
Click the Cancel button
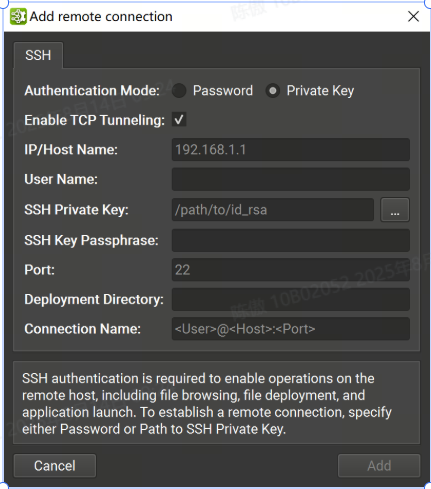[x=55, y=466]
